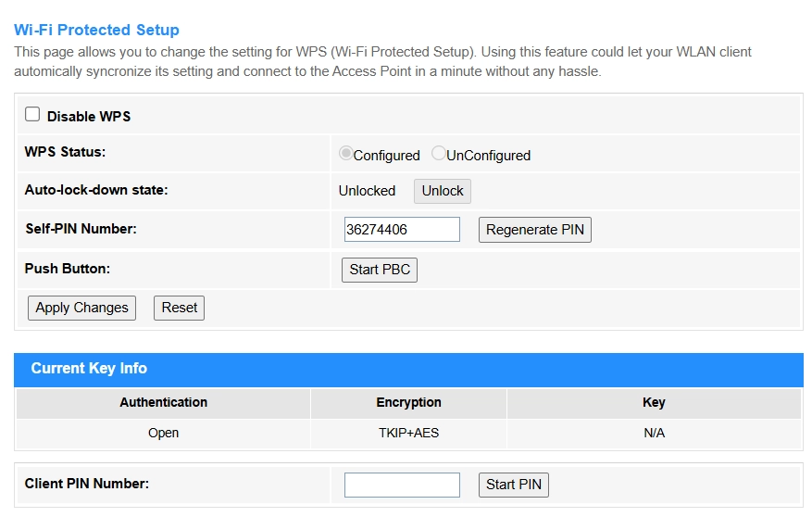
Task: Click the Open authentication value cell
Action: (163, 433)
